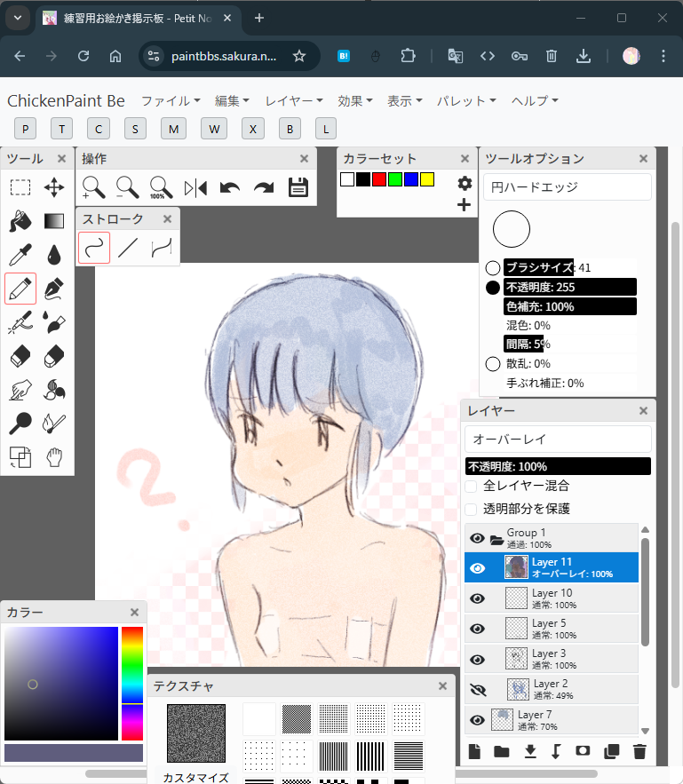Image resolution: width=683 pixels, height=784 pixels.
Task: Select the soft Eraser tool
Action: (x=54, y=357)
